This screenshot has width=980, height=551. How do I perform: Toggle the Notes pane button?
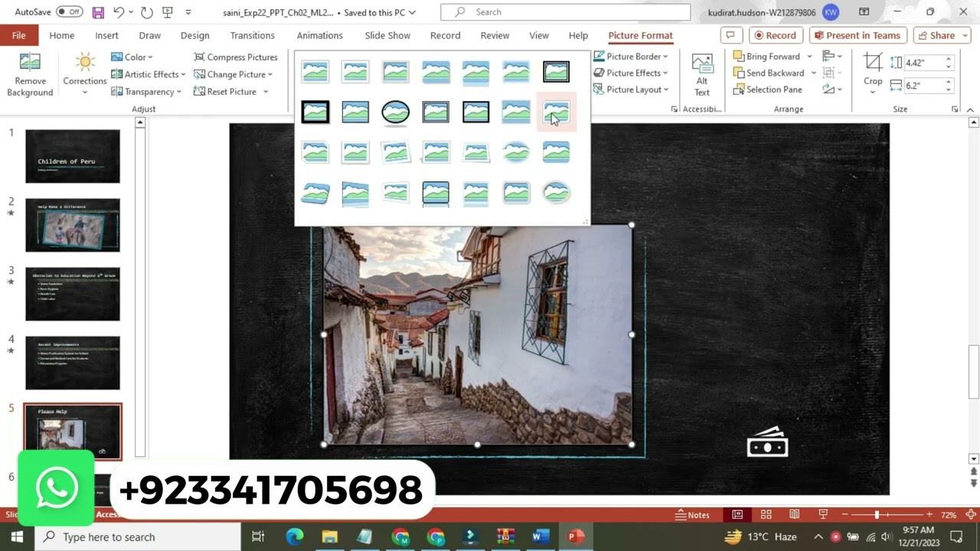pyautogui.click(x=693, y=515)
